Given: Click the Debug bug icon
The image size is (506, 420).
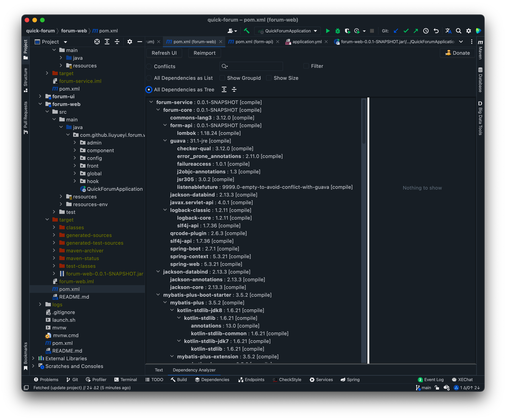Looking at the screenshot, I should pos(338,31).
